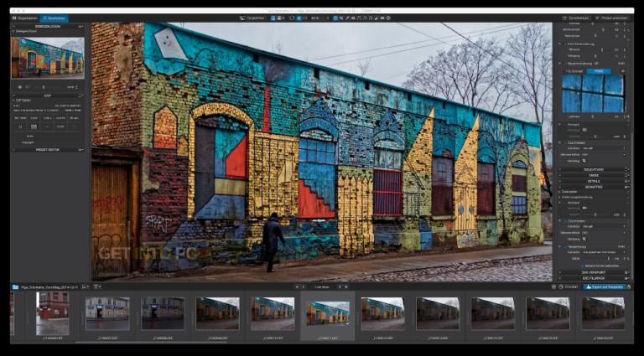Expand the DxO Viewpoint palette section

(x=595, y=272)
